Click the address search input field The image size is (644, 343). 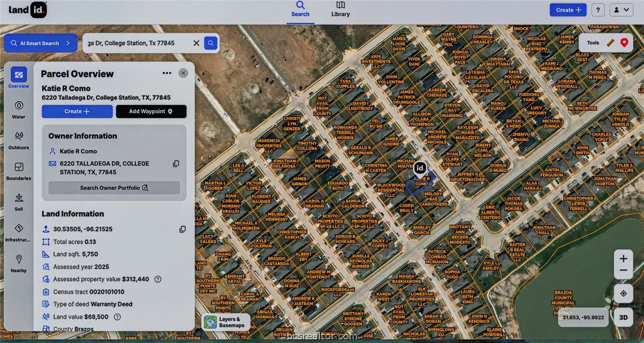(137, 43)
